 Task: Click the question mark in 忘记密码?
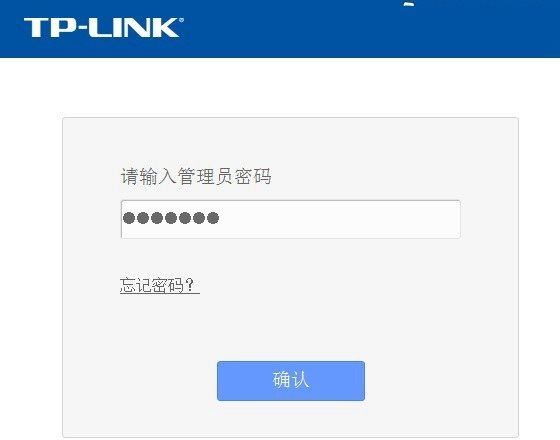pos(190,285)
